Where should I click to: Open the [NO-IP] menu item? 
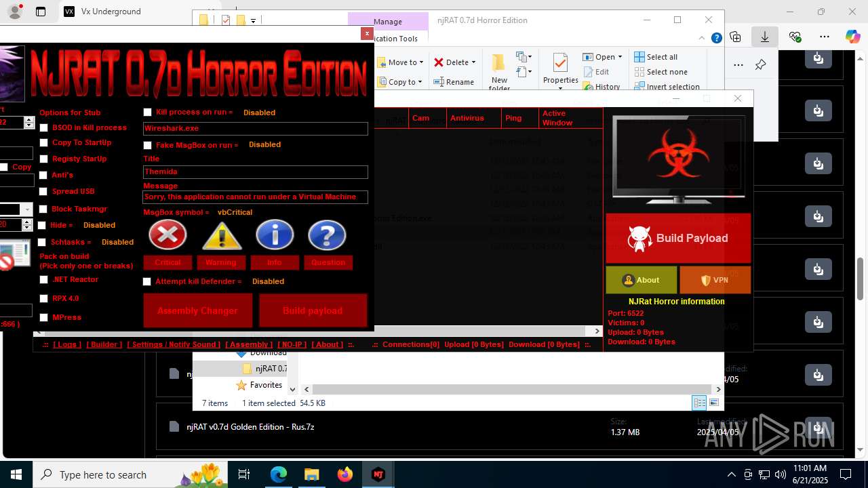coord(292,344)
